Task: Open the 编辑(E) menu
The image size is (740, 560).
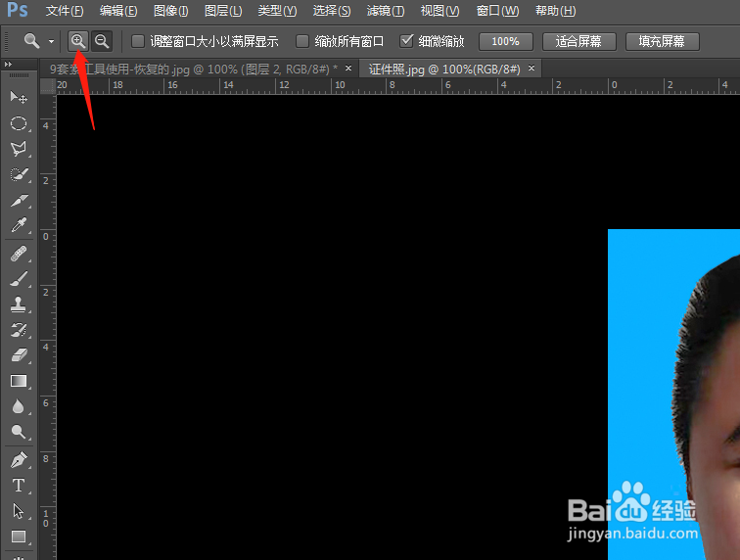Action: pos(118,11)
